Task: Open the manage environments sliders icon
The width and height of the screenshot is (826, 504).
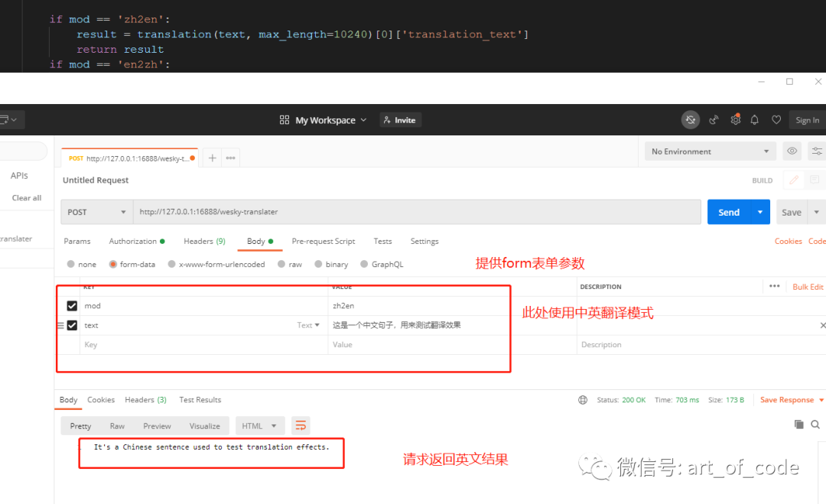Action: pos(817,151)
